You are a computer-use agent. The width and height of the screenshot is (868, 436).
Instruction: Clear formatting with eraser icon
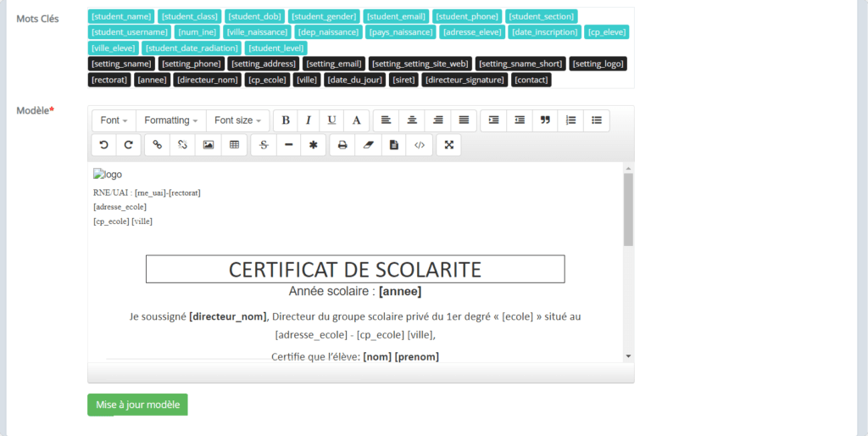[x=369, y=145]
